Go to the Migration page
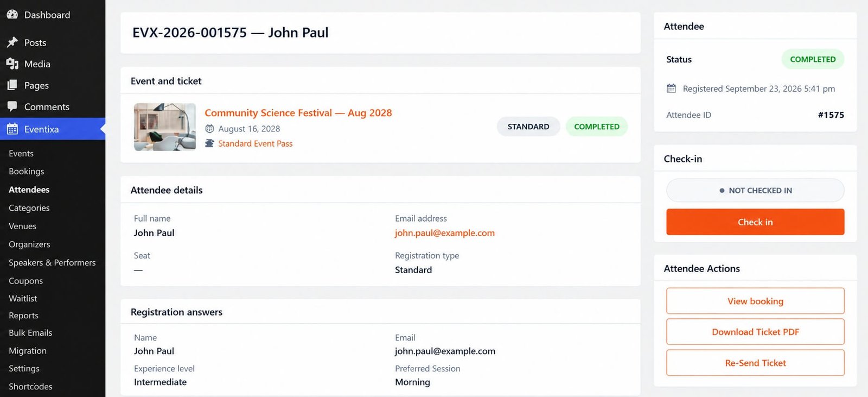The image size is (868, 397). (28, 351)
